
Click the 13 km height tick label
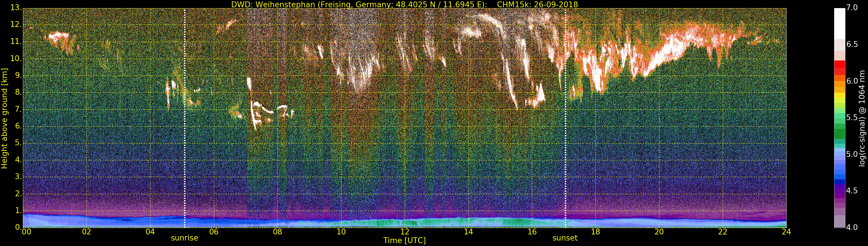[x=16, y=8]
